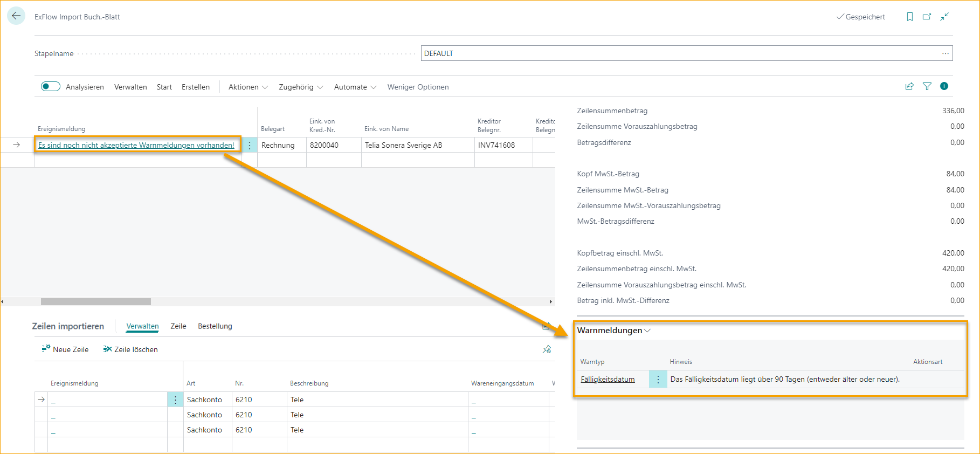Click the Fälligkeitsdatum warning link
This screenshot has width=980, height=454.
coord(608,380)
